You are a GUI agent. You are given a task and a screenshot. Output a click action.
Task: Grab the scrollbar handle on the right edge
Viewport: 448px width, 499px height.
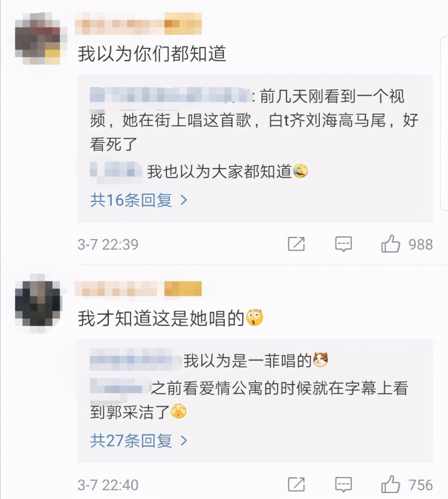click(444, 123)
